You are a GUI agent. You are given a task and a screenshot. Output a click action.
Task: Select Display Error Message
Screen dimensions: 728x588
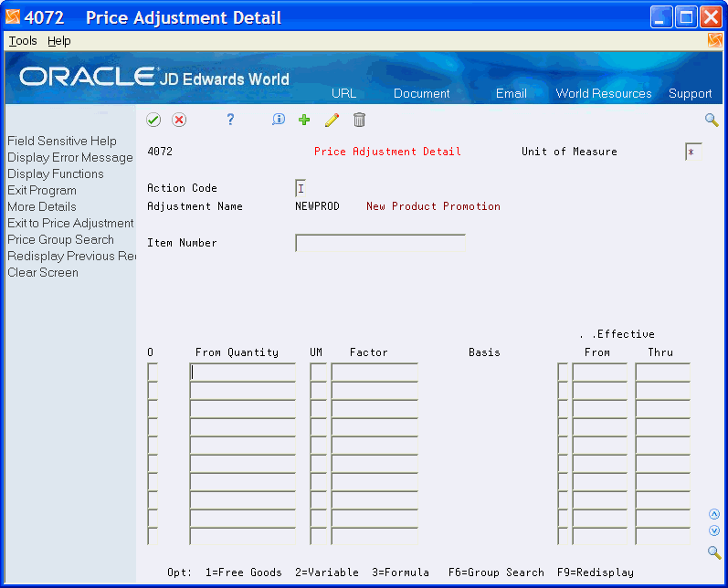tap(70, 157)
